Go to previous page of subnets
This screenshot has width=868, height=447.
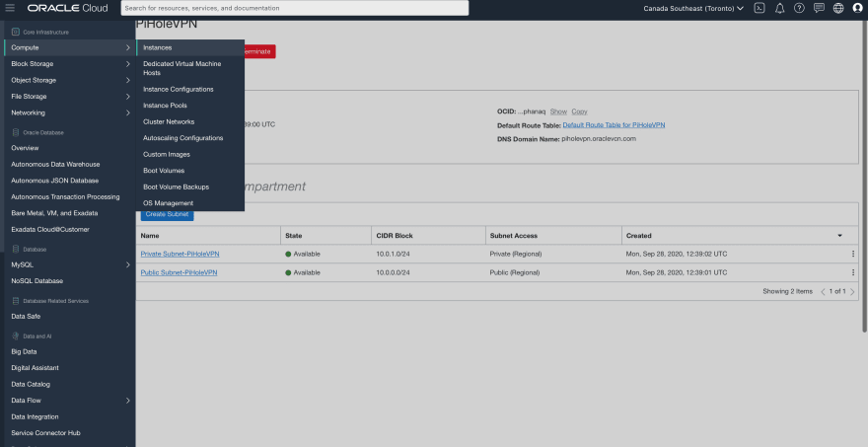pos(823,291)
